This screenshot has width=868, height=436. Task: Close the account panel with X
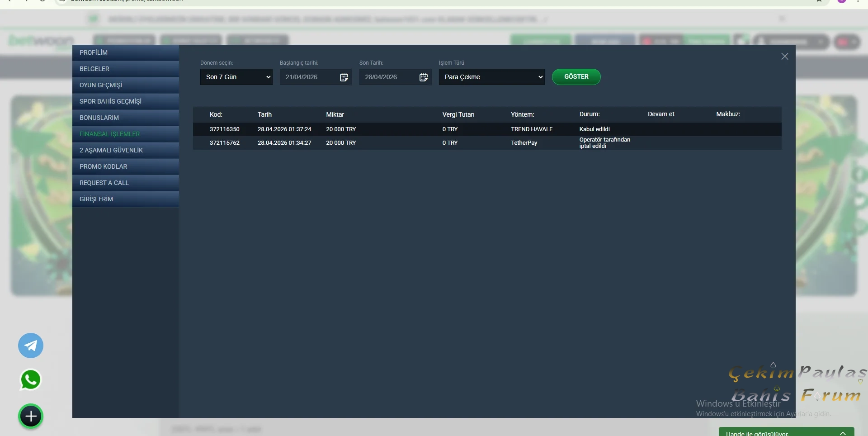[784, 57]
